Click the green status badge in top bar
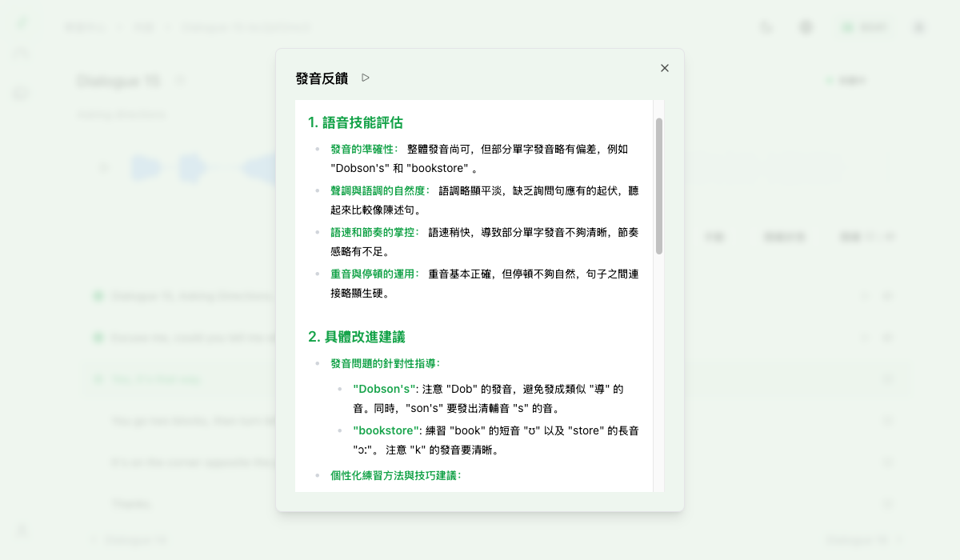The width and height of the screenshot is (960, 560). point(862,26)
